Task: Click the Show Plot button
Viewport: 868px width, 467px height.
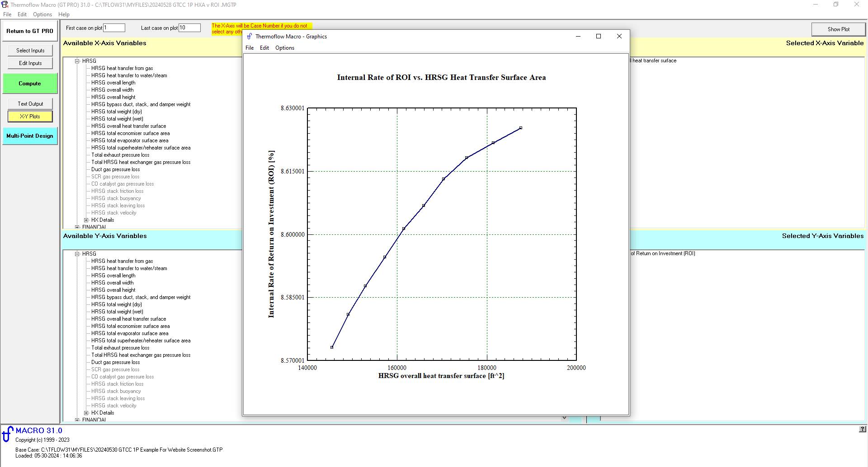Action: 839,29
